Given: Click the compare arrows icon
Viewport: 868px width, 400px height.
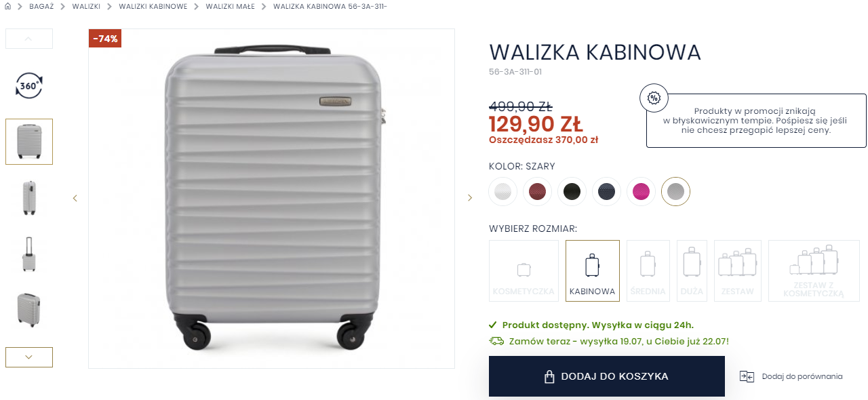Looking at the screenshot, I should pyautogui.click(x=747, y=376).
